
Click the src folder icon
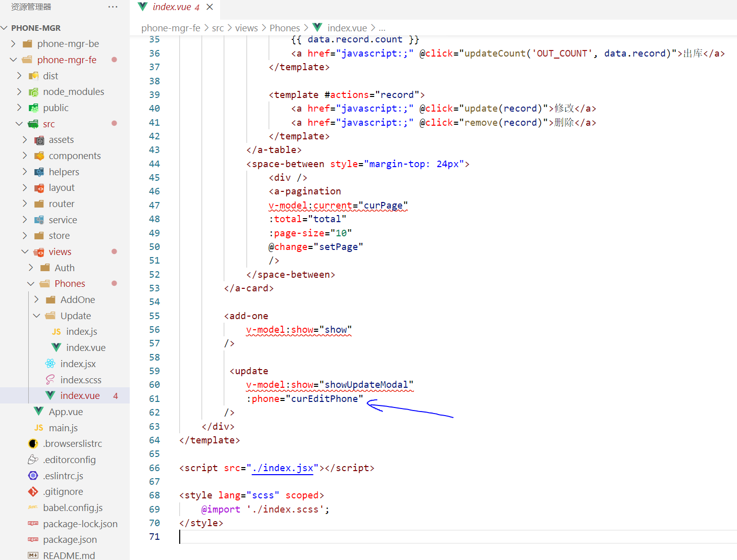(33, 124)
